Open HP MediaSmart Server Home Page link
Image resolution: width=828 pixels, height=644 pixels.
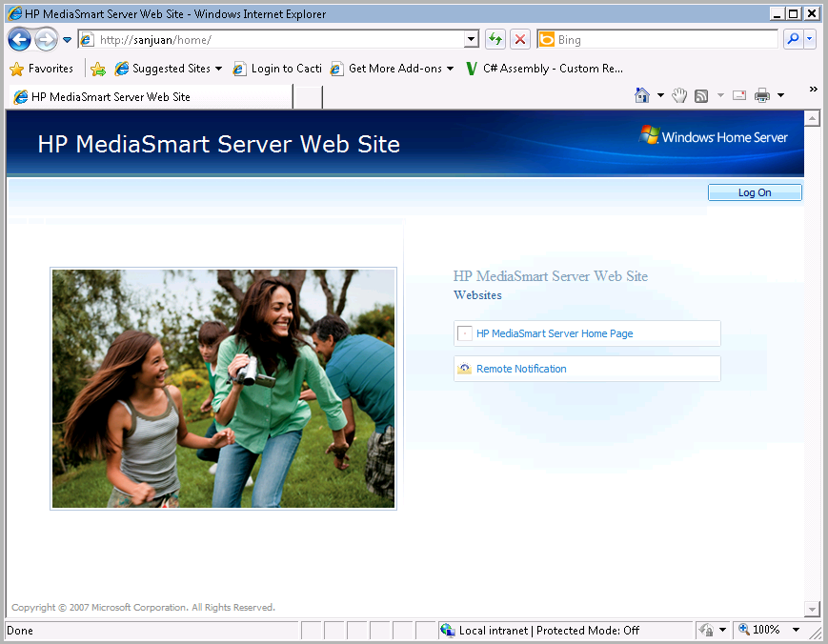[x=555, y=333]
